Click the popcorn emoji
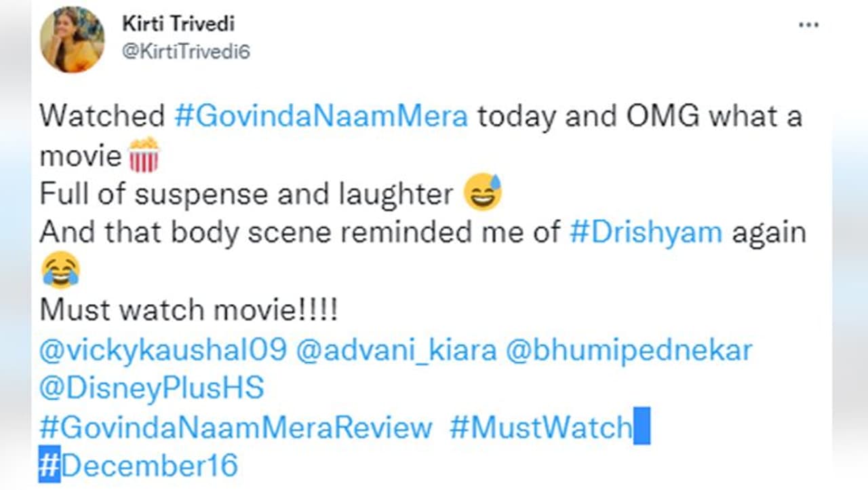868x490 pixels. [143, 155]
